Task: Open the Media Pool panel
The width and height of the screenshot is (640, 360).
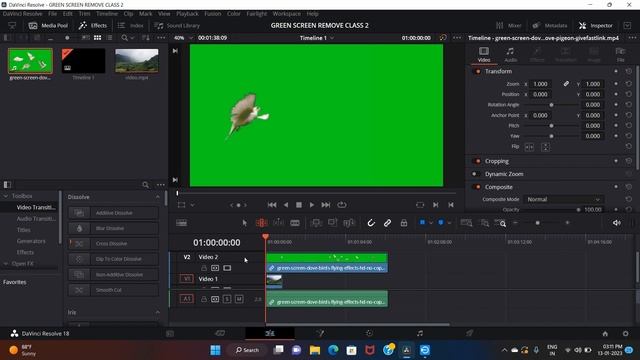Action: tap(48, 25)
